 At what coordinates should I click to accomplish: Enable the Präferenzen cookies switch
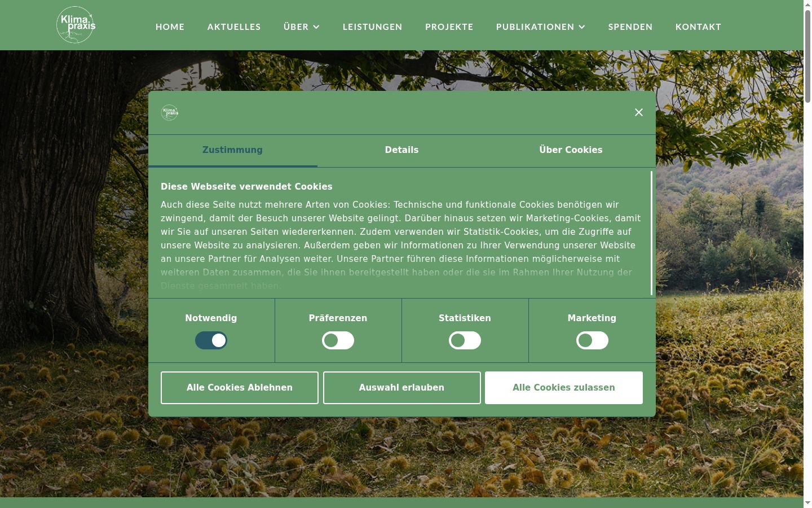coord(338,340)
